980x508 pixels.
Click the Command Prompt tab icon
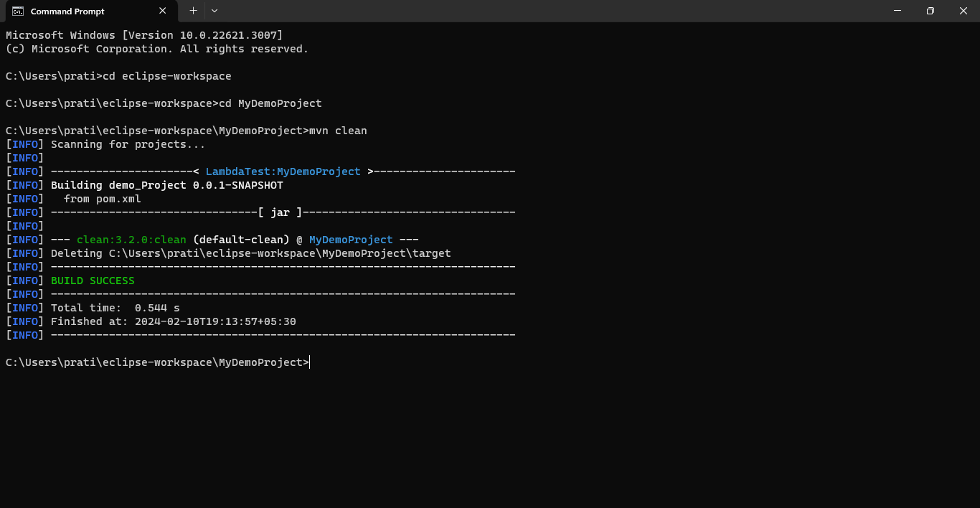coord(17,11)
